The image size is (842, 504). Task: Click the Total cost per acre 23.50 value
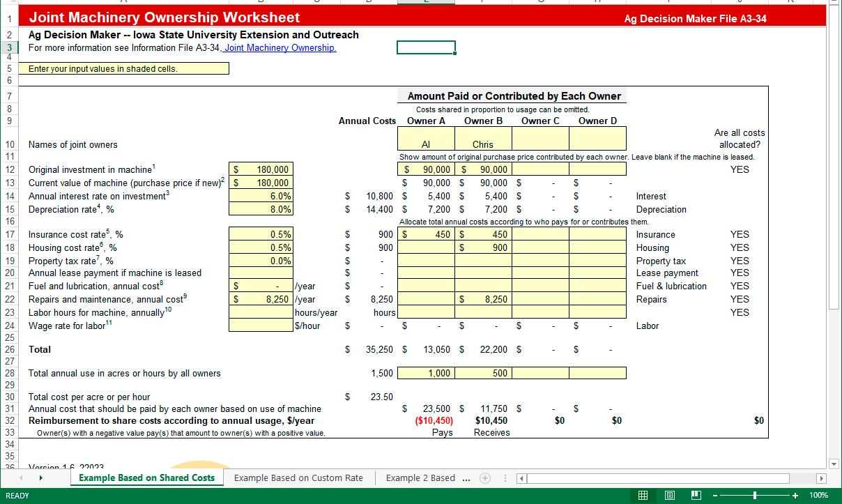382,397
